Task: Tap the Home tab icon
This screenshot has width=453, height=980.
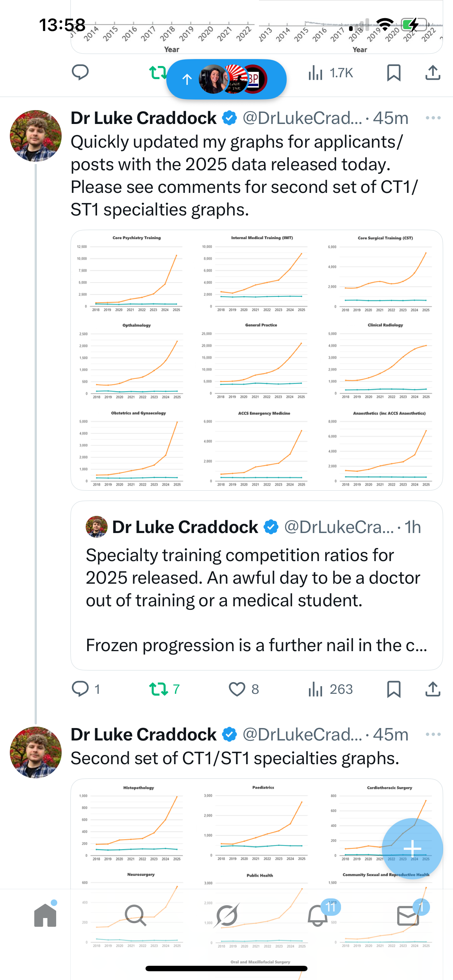Action: 45,915
